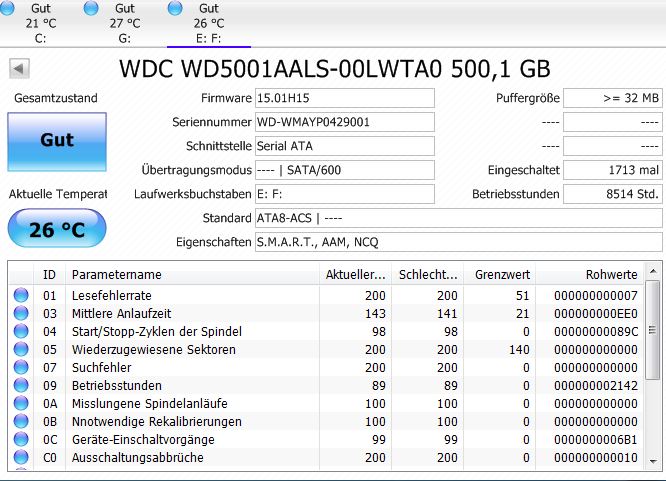Click the Gut overall health status button
The height and width of the screenshot is (481, 666).
[x=57, y=142]
